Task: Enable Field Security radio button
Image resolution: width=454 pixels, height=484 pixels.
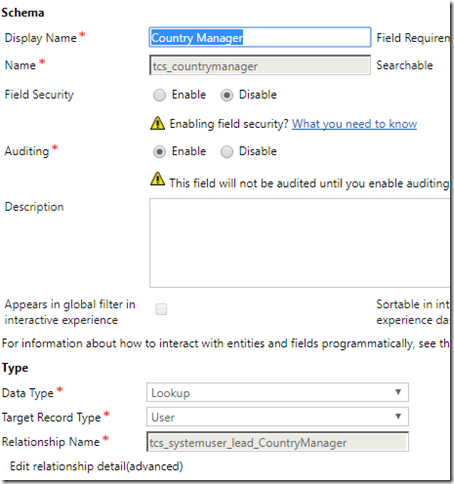Action: coord(159,95)
